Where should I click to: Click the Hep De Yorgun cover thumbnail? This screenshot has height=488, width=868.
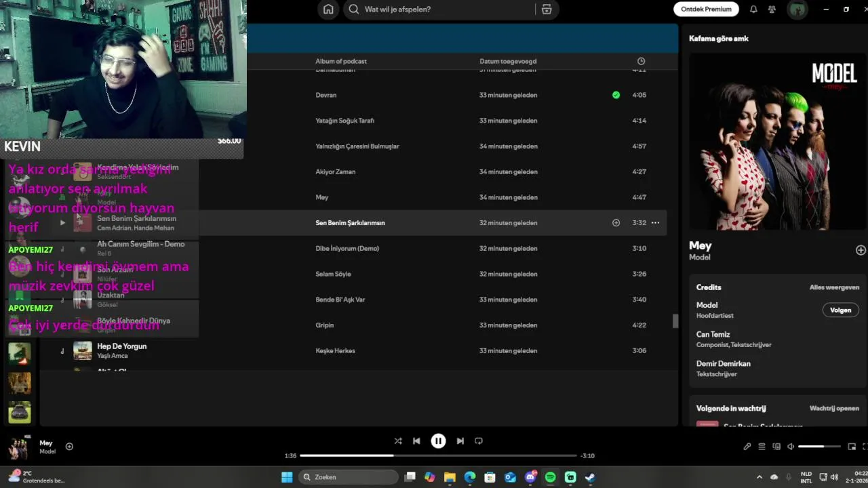83,350
